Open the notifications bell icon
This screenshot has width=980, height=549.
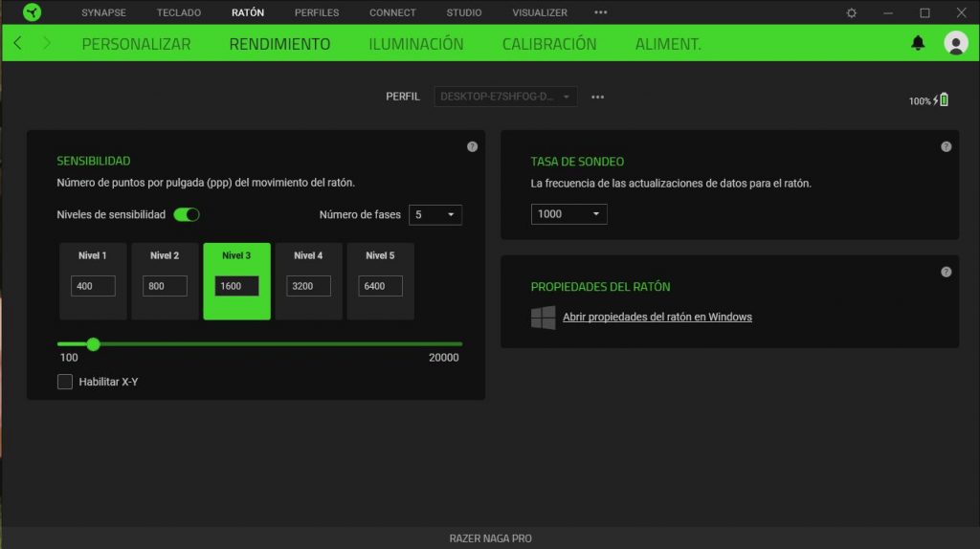(918, 42)
